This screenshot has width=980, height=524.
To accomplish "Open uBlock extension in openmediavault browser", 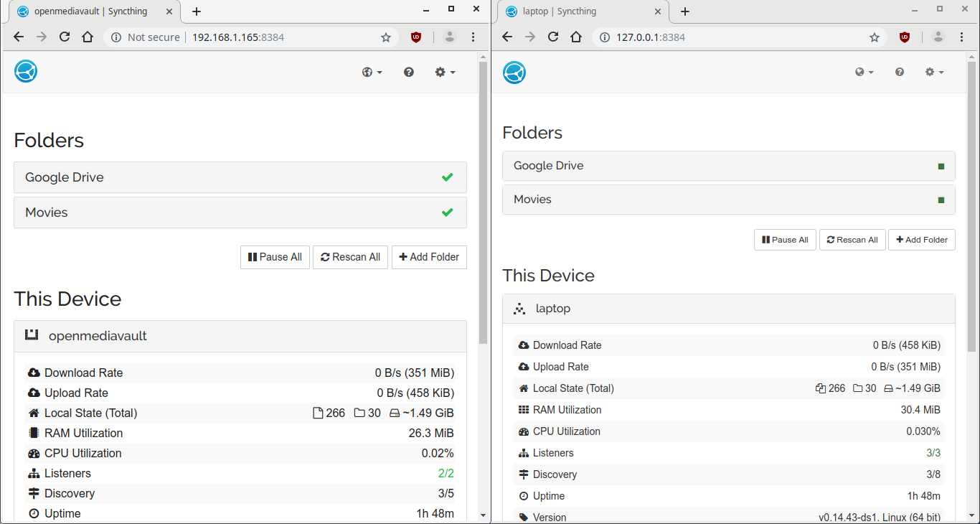I will coord(416,37).
